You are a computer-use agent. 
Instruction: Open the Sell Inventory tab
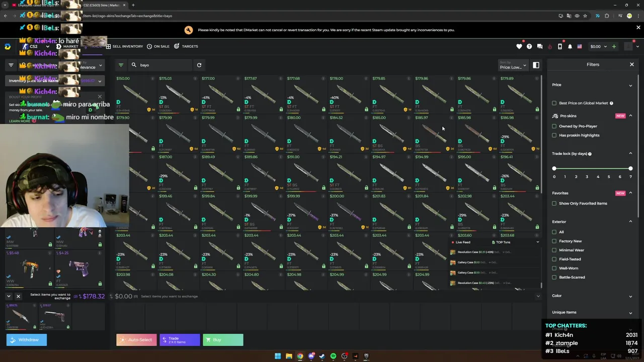click(124, 46)
